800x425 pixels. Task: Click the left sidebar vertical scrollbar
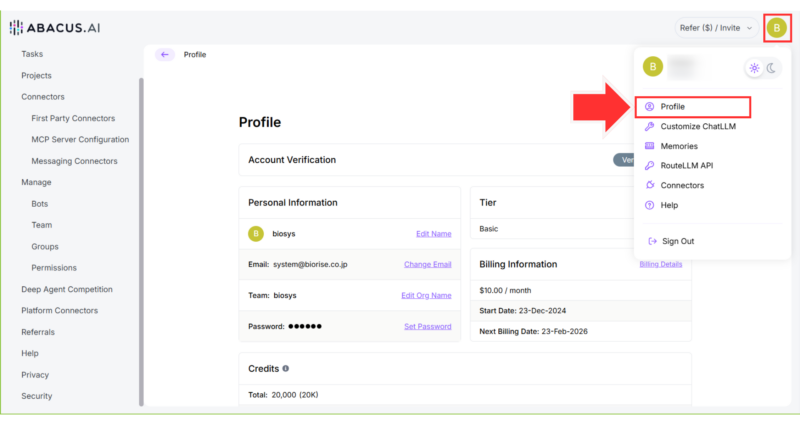pyautogui.click(x=141, y=240)
